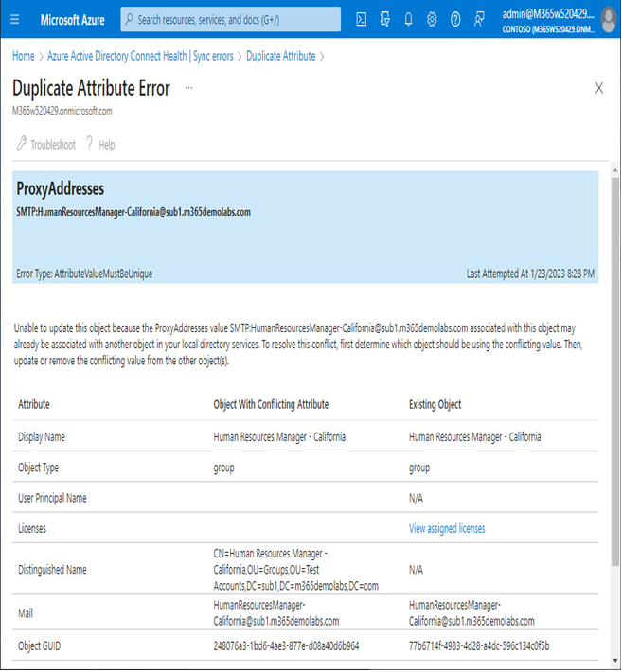The image size is (622, 672).
Task: Click Object With Conflicting Attribute column header
Action: tap(271, 404)
